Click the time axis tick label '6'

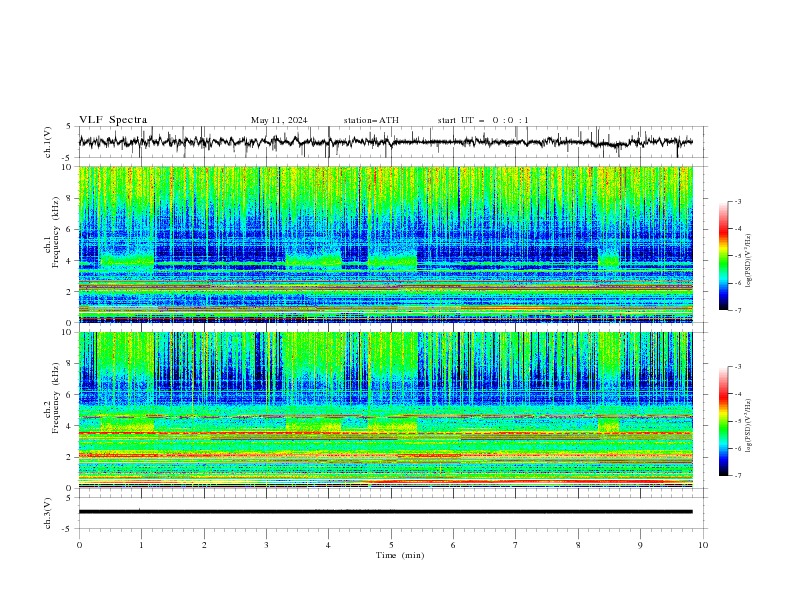pyautogui.click(x=453, y=545)
